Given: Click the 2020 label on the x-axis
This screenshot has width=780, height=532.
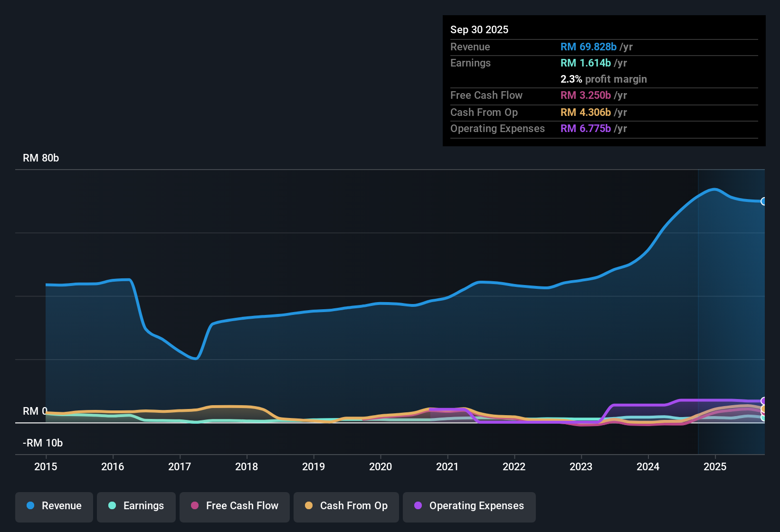Looking at the screenshot, I should tap(380, 467).
